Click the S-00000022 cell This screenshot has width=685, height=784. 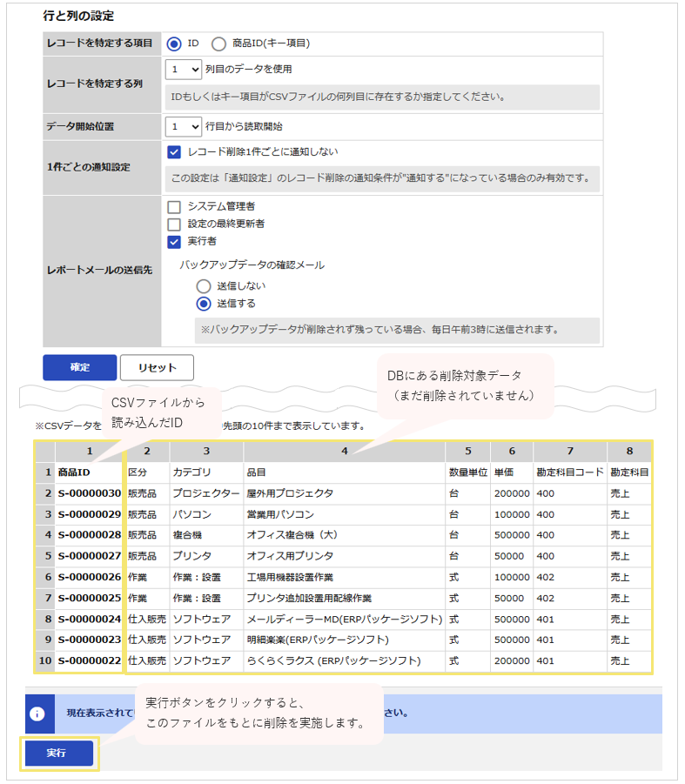point(89,661)
